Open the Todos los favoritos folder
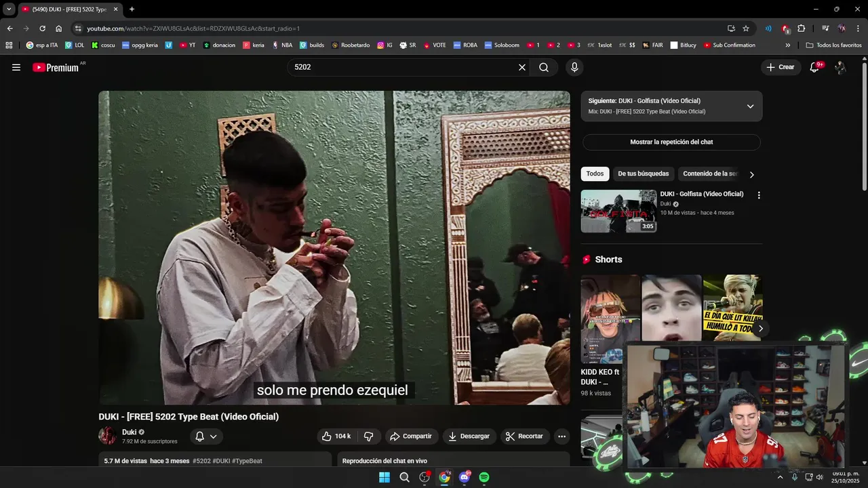The width and height of the screenshot is (868, 488). click(x=833, y=45)
